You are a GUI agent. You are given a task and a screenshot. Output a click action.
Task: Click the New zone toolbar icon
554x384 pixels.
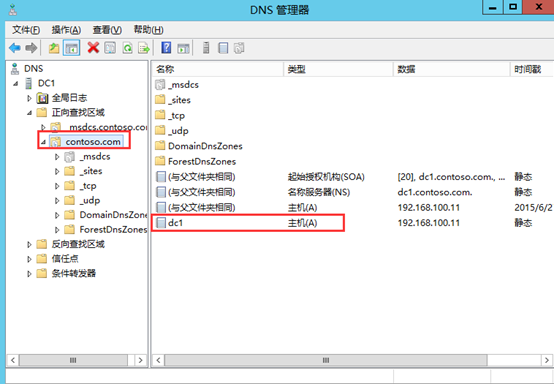[239, 48]
